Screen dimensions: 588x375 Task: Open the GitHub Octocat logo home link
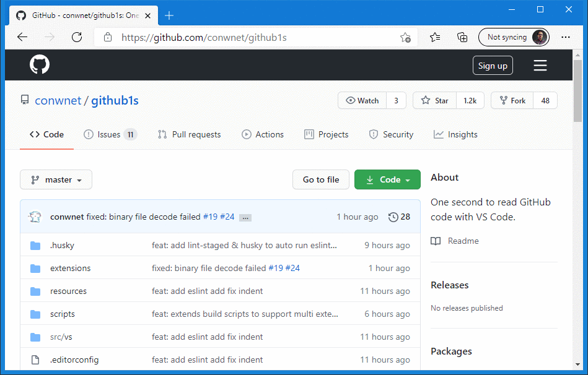[40, 64]
